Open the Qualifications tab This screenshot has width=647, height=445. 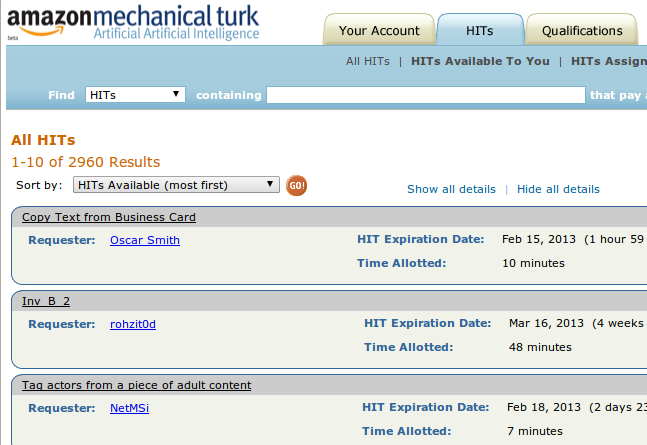click(x=582, y=31)
